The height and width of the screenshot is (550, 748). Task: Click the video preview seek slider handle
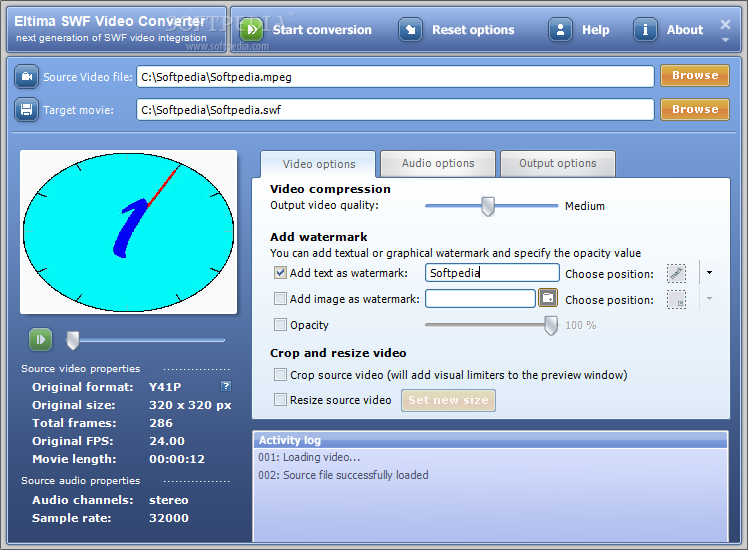pos(73,340)
